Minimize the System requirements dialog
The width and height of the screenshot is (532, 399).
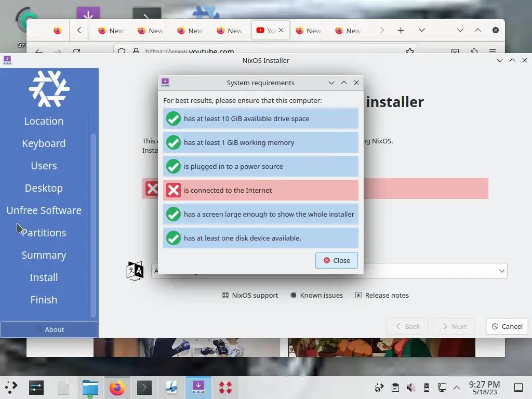tap(331, 83)
